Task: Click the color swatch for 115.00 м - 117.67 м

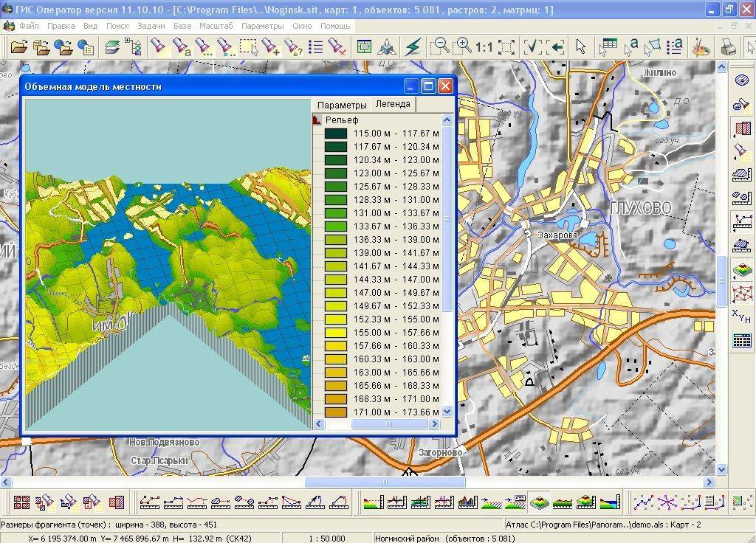Action: coord(336,134)
